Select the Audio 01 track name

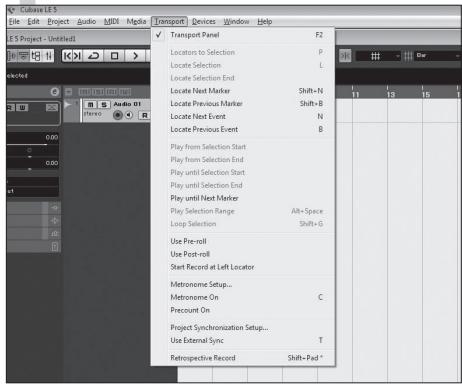pos(127,104)
